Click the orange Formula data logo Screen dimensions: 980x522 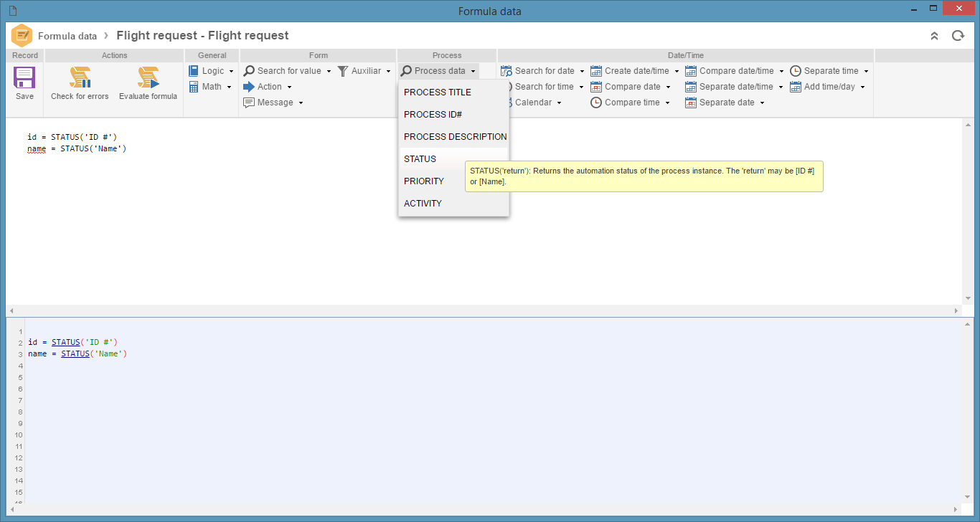(22, 35)
